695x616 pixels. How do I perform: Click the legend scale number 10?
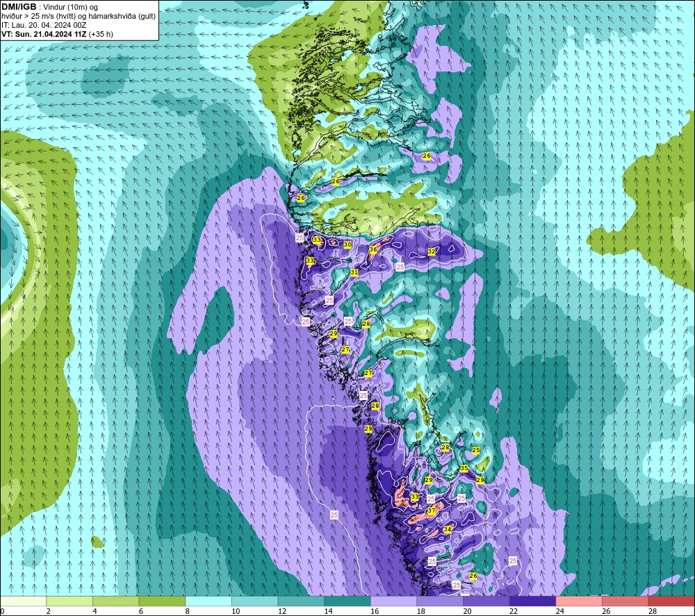click(x=236, y=612)
